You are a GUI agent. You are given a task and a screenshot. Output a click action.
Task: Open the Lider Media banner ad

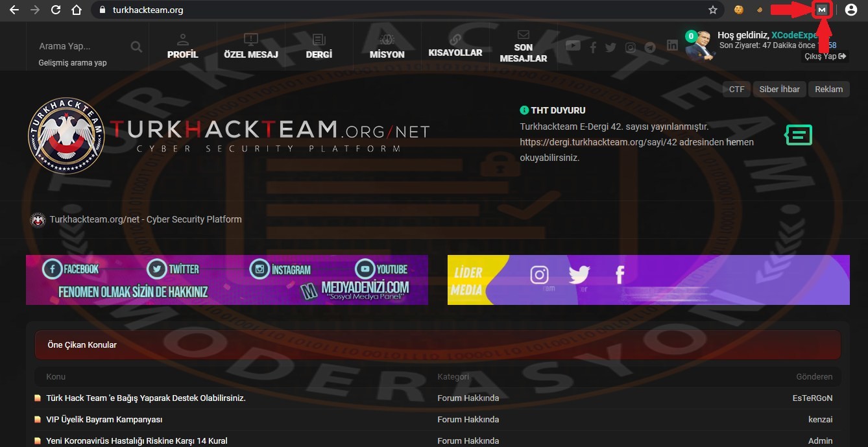(649, 280)
